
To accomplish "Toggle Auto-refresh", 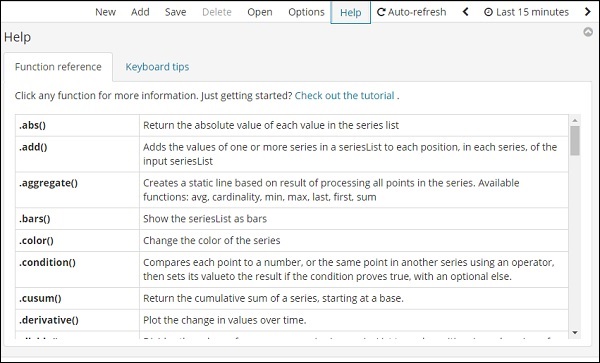I will (411, 12).
